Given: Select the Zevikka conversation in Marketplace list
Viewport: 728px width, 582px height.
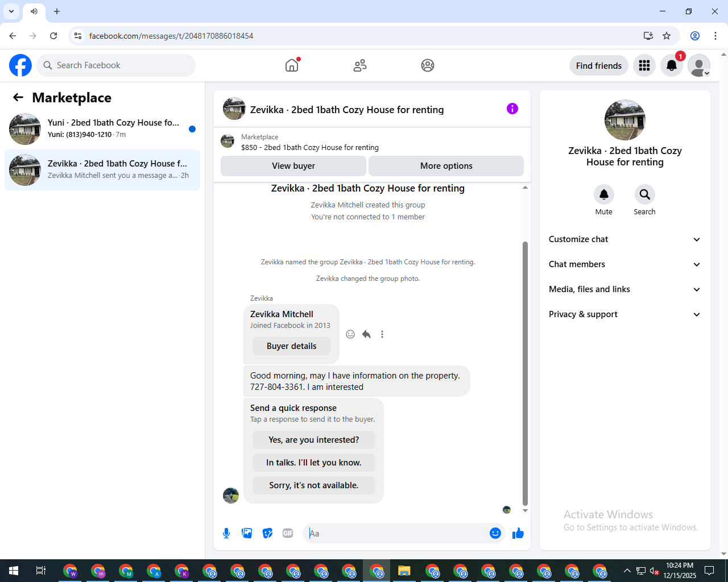Looking at the screenshot, I should [x=102, y=170].
